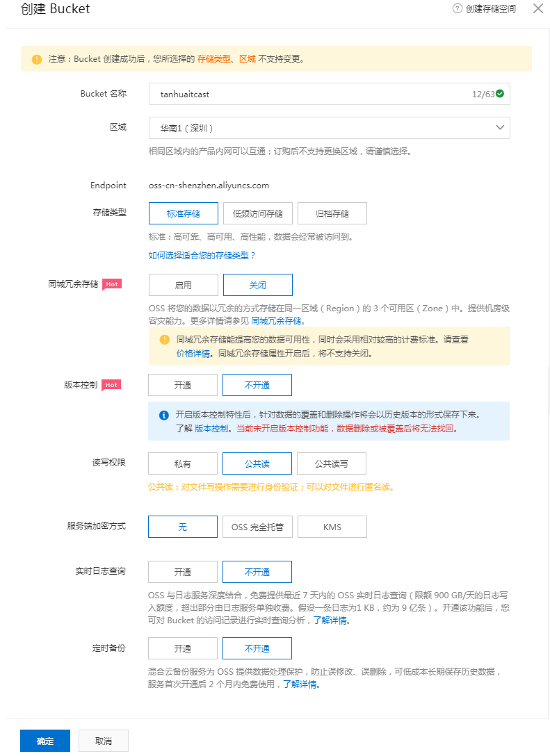
Task: Cancel with the 取消 button
Action: [104, 741]
